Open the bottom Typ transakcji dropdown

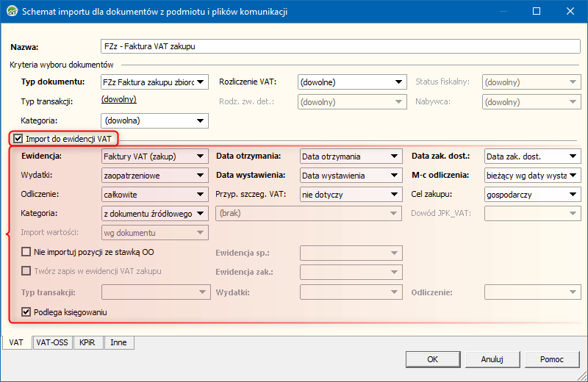click(x=156, y=292)
